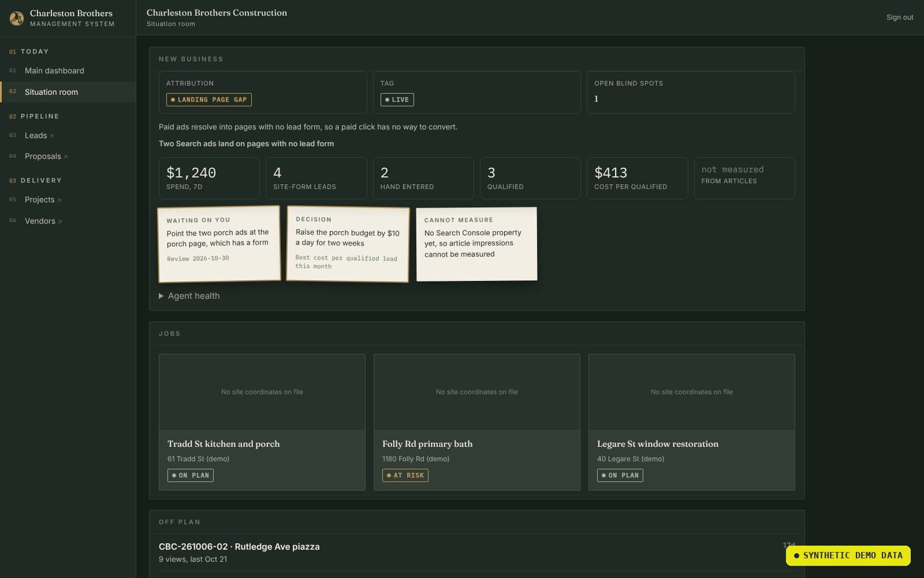Click the Landing Page Gap badge
924x578 pixels.
(209, 99)
